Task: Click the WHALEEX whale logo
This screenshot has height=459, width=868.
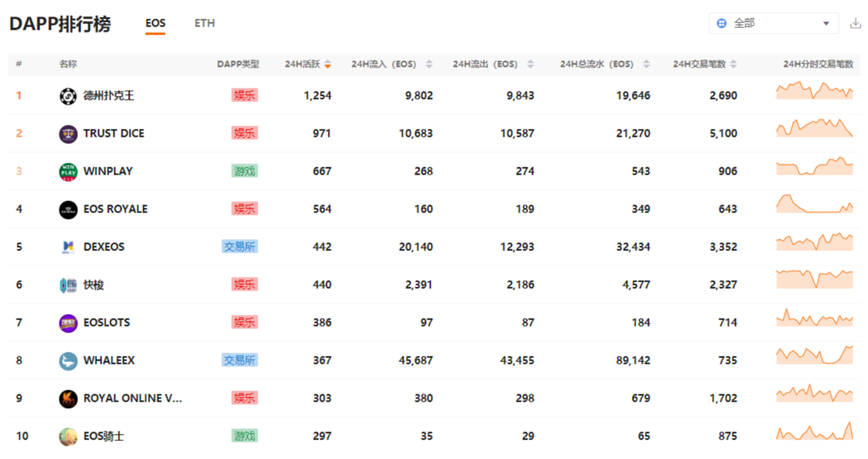Action: 68,361
